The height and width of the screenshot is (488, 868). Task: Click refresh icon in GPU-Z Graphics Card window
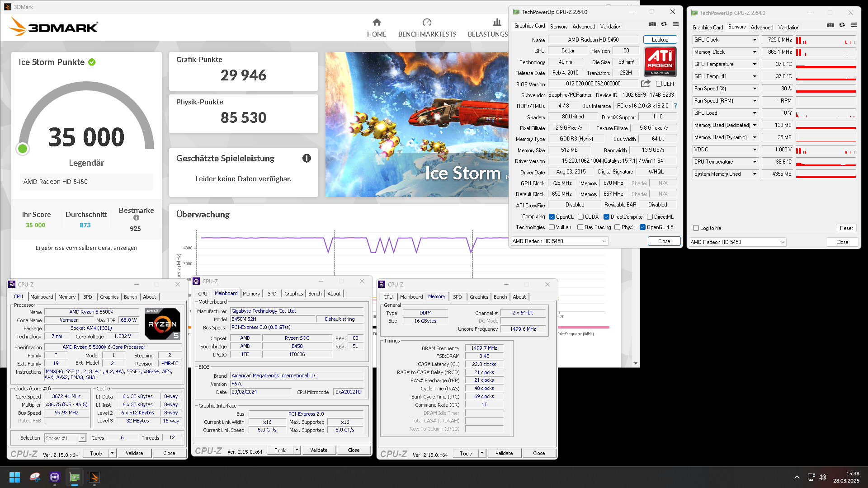coord(664,24)
